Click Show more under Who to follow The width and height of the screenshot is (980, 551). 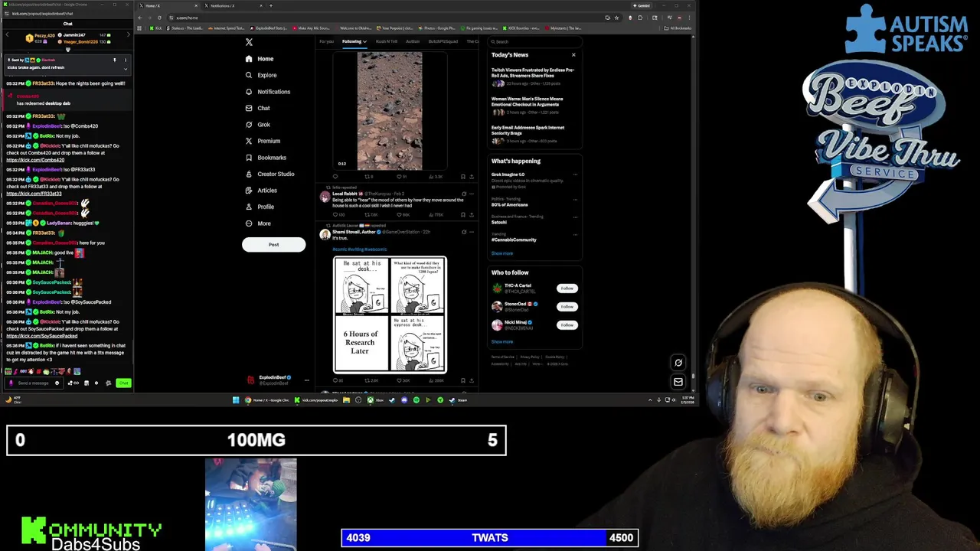[502, 342]
